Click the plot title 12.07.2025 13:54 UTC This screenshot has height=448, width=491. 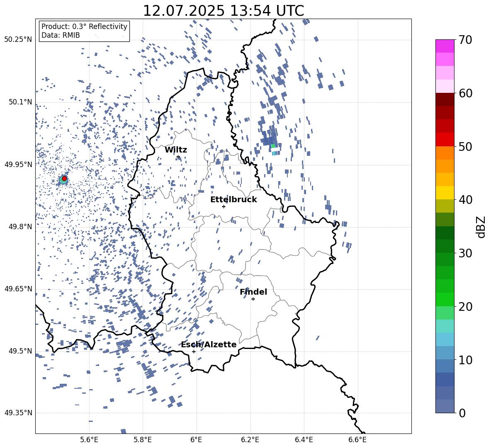pos(223,11)
